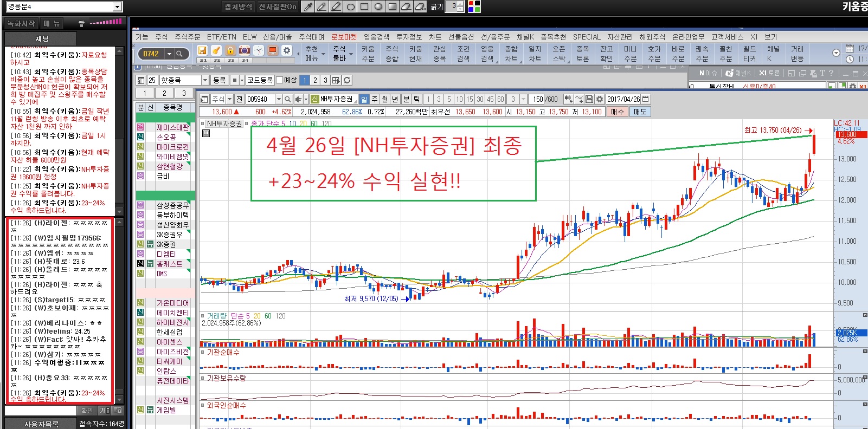Switch chart to weekly (주) period

pyautogui.click(x=375, y=99)
